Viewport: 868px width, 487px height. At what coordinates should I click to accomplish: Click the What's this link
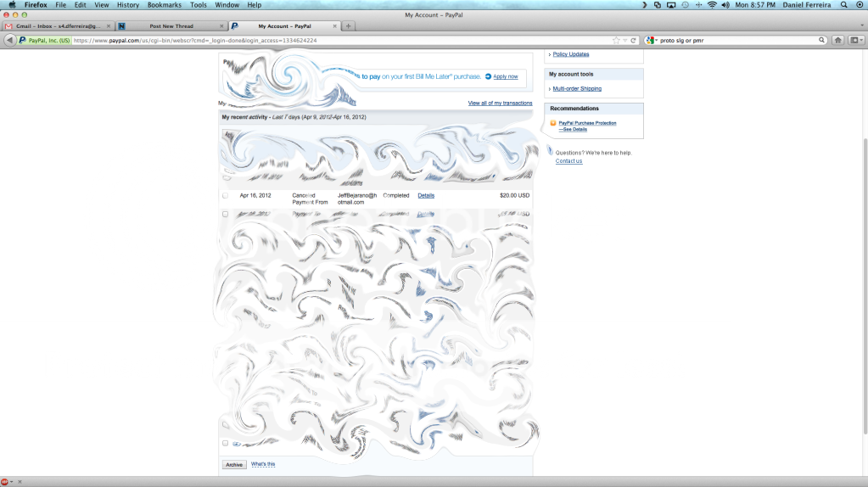(x=263, y=464)
